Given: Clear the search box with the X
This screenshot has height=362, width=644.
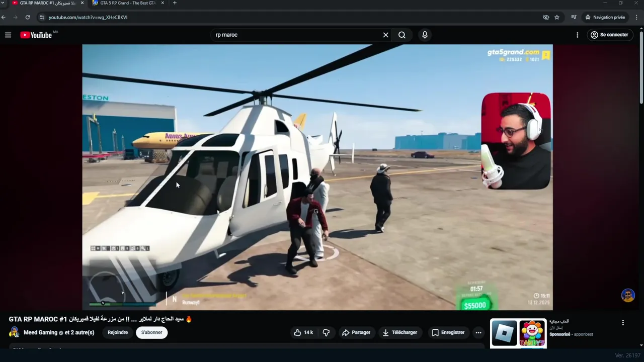Looking at the screenshot, I should 385,35.
